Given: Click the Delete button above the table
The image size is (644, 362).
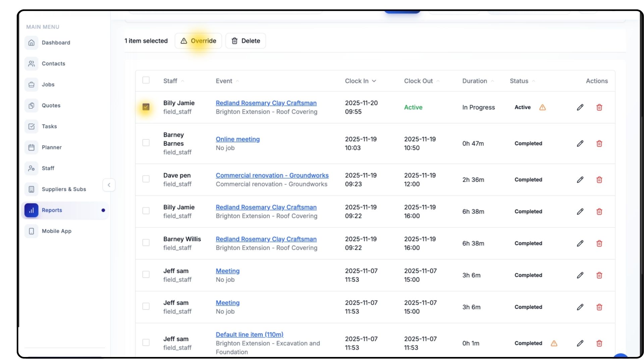Looking at the screenshot, I should [246, 41].
